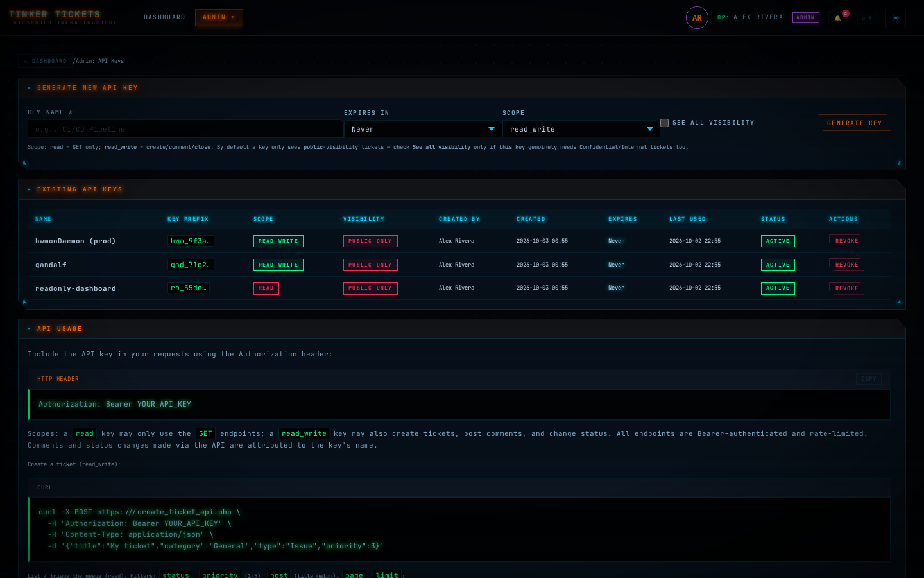Click the Active status of gandalf

click(x=778, y=265)
